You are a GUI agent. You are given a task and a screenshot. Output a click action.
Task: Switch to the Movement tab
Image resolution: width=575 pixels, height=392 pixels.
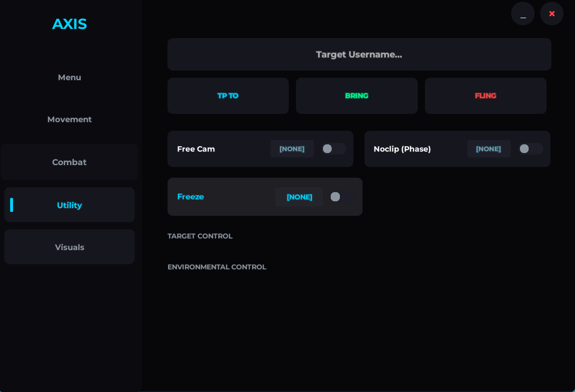tap(70, 119)
